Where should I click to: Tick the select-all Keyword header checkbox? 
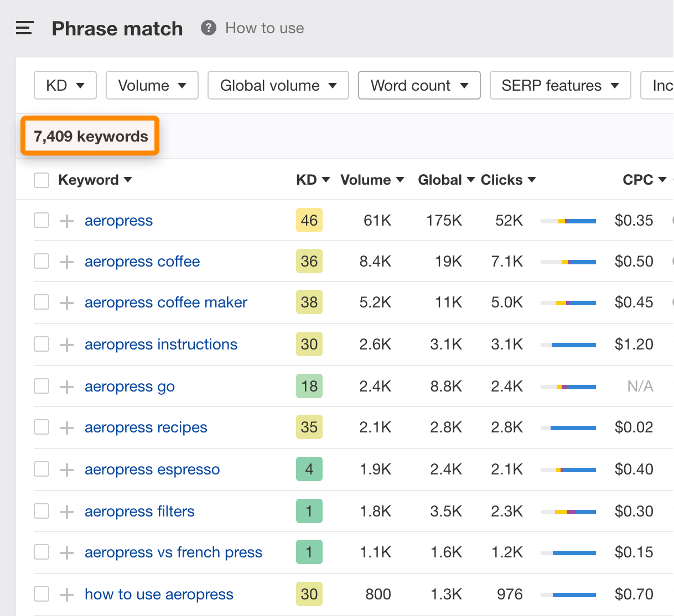coord(42,180)
